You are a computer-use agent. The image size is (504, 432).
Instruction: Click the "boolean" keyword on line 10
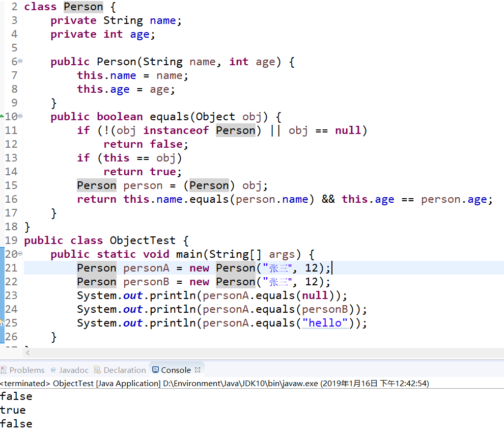[120, 117]
